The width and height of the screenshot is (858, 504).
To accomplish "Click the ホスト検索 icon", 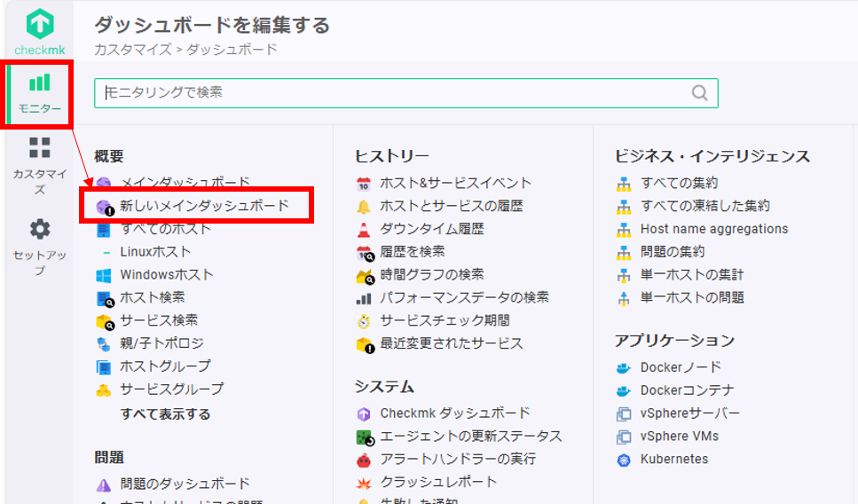I will (x=104, y=298).
